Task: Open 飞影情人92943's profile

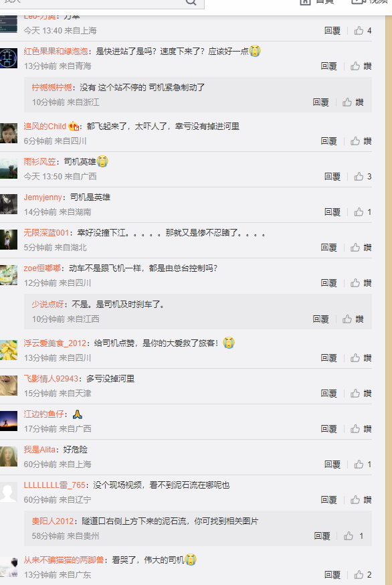Action: click(51, 379)
